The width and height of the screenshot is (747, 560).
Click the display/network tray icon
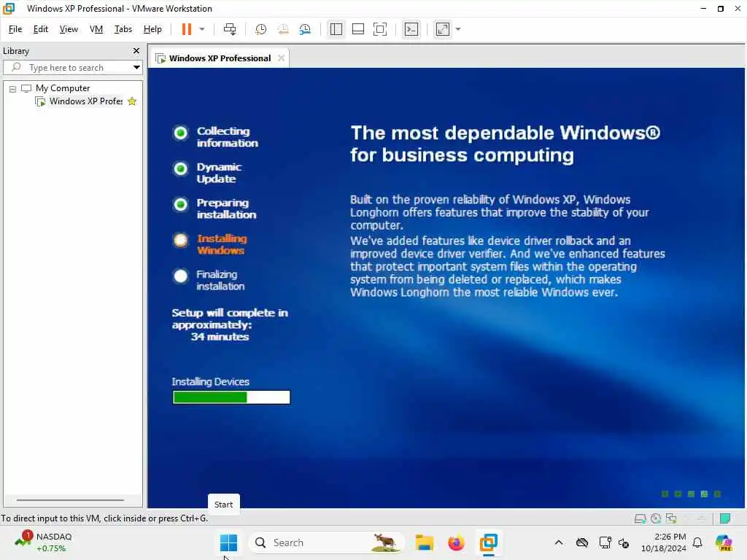point(605,542)
